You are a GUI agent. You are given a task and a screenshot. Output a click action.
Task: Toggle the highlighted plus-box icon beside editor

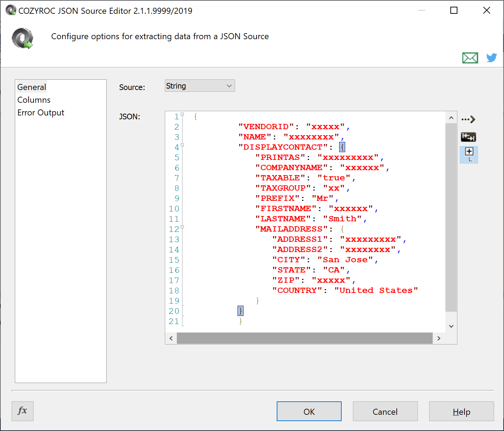(469, 155)
